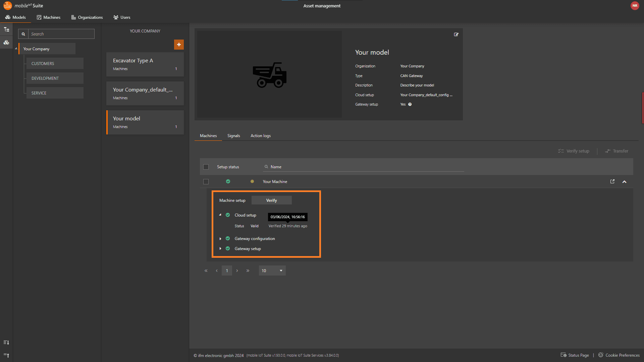The width and height of the screenshot is (644, 362).
Task: Click the sort descending icon at bottom left
Action: (x=6, y=342)
